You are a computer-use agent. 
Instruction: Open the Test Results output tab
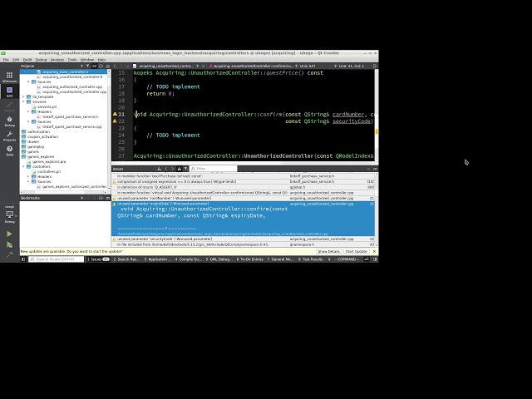click(310, 259)
